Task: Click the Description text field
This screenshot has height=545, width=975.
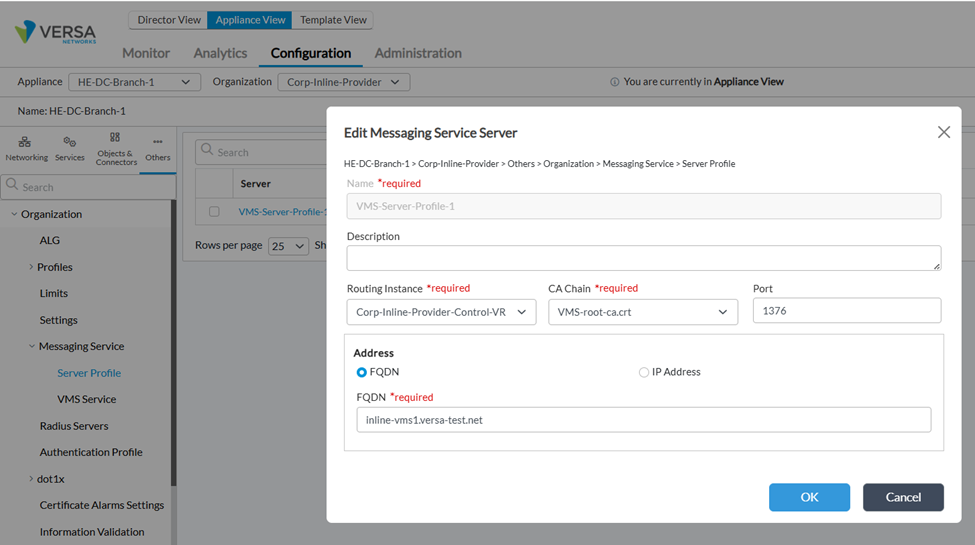Action: 644,258
